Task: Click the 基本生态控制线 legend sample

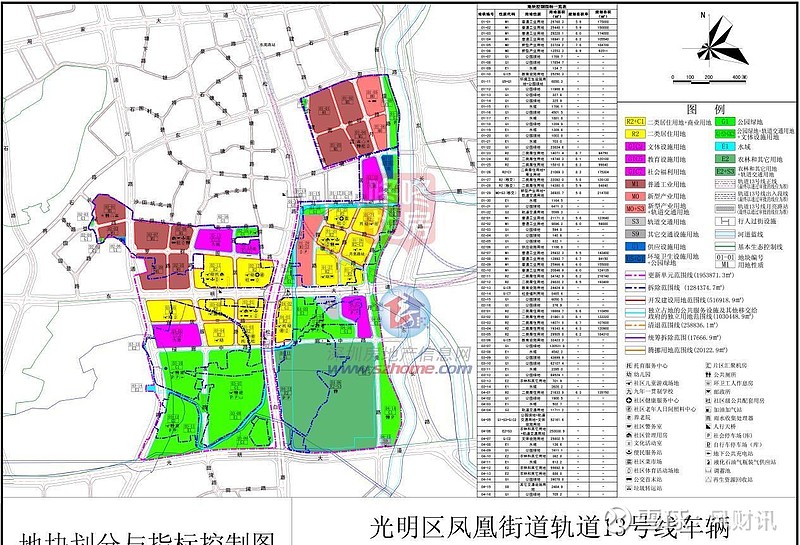Action: pyautogui.click(x=724, y=246)
